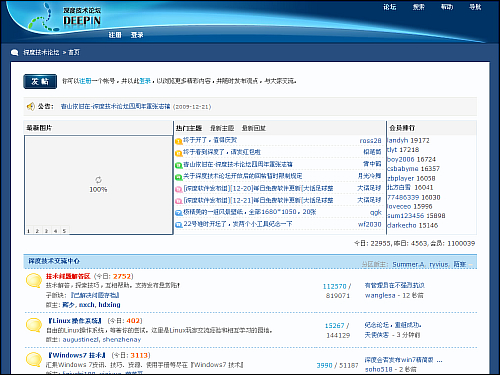Screen dimensions: 500x375
Task: Switch to the 最新主题 tab
Action: (222, 128)
